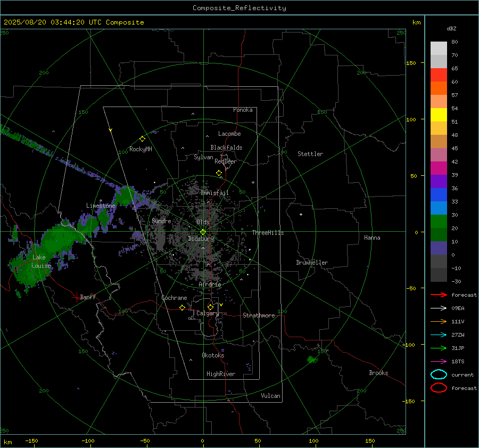Pick the yellow swatch below 54 dBZ

click(x=439, y=115)
